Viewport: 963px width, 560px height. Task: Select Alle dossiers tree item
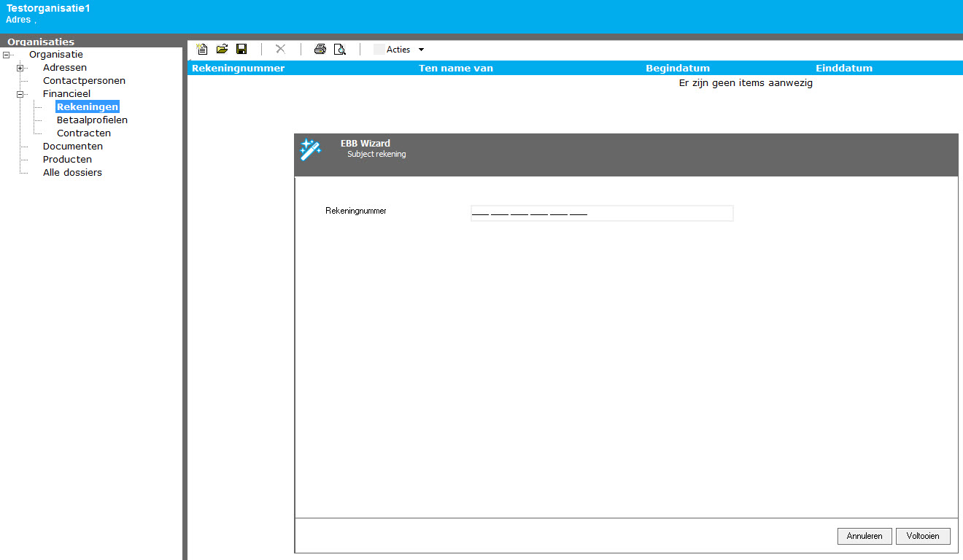[x=72, y=173]
